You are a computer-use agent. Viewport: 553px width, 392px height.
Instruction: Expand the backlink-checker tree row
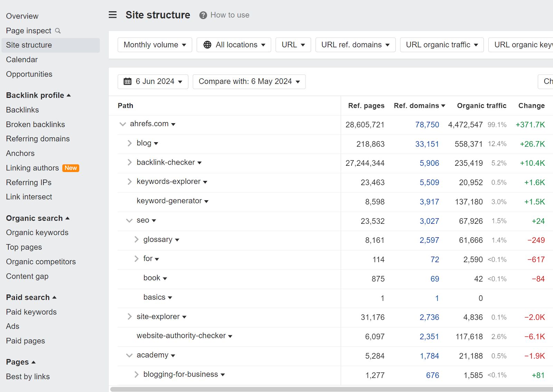129,162
